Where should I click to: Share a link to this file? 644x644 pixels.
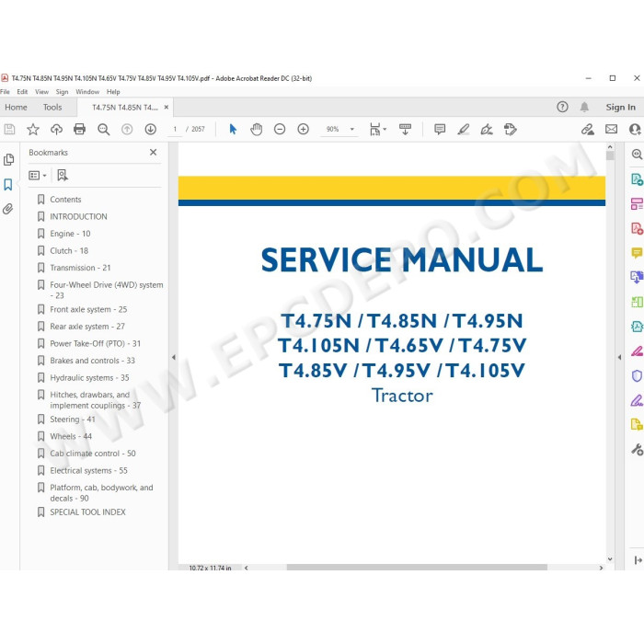[x=588, y=130]
